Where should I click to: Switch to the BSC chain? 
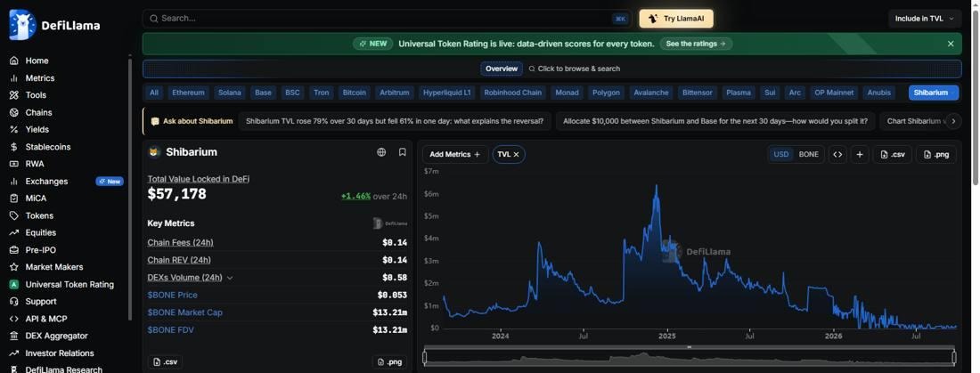pyautogui.click(x=292, y=93)
